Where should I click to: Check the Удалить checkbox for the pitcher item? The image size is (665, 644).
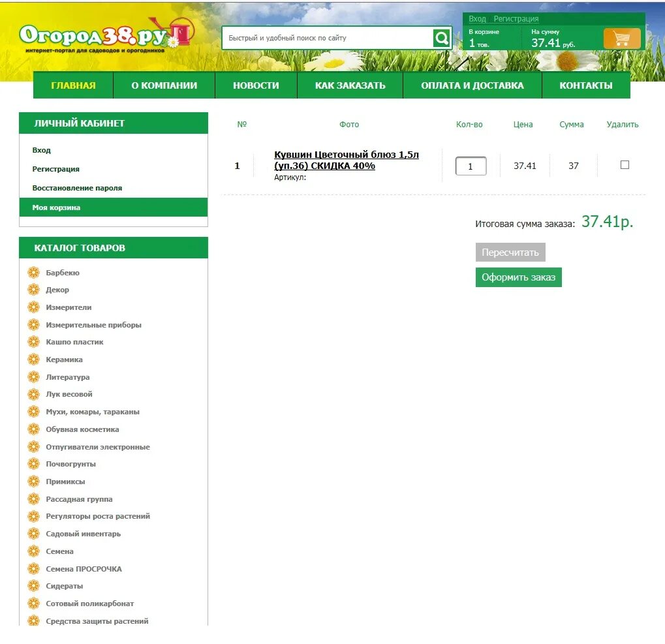click(624, 165)
